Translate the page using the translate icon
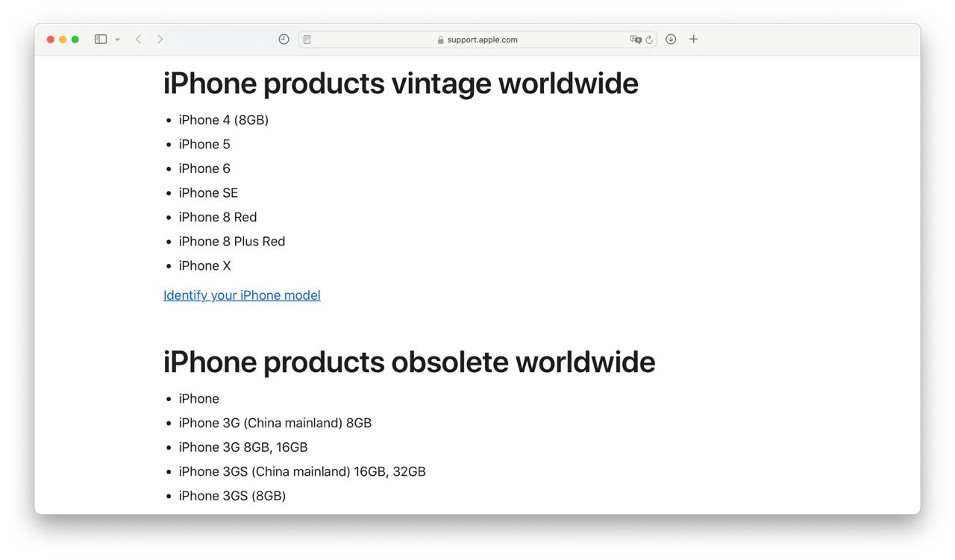The image size is (955, 560). click(635, 40)
